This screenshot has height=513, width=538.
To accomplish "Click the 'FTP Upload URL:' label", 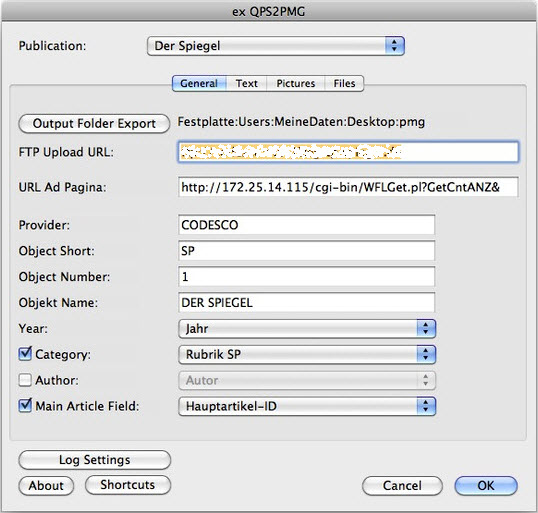I will [66, 152].
